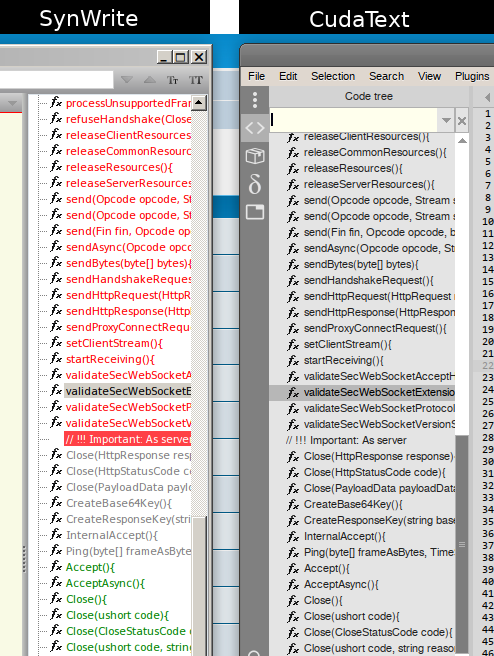The height and width of the screenshot is (656, 494).
Task: Show the Code tree sidebar panel icon
Action: point(255,128)
